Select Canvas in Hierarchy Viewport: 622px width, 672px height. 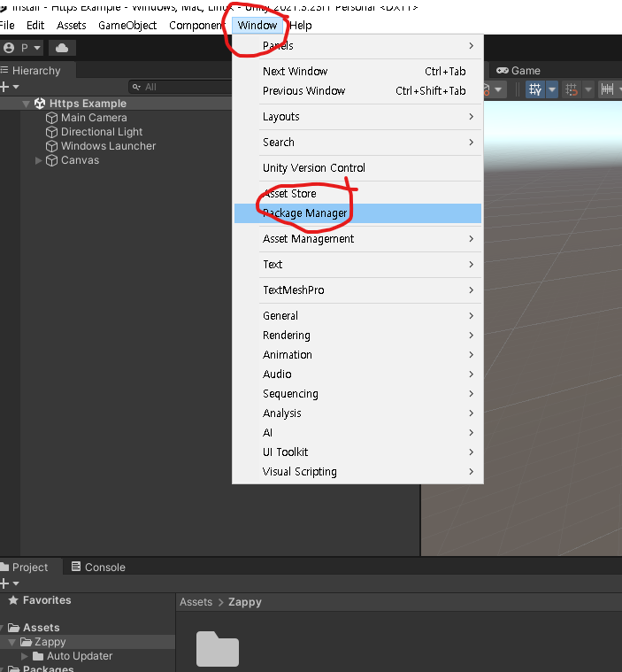coord(81,160)
